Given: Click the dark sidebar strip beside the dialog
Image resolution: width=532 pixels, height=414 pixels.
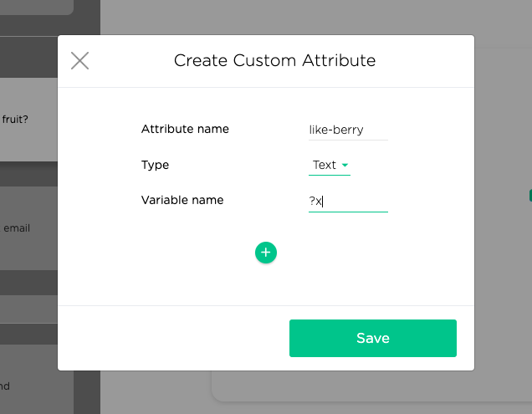Looking at the screenshot, I should coord(87,392).
